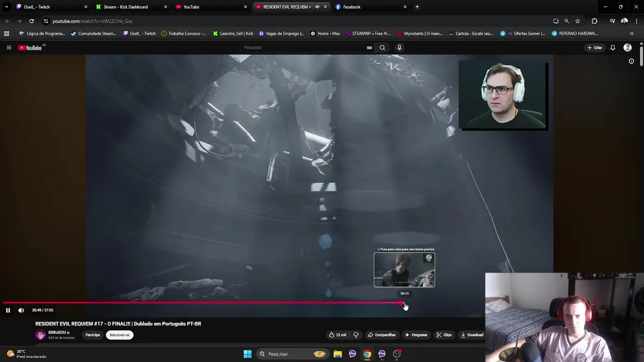Click the zoom magnifier in address bar
Screen dimensions: 644x362
[x=567, y=21]
